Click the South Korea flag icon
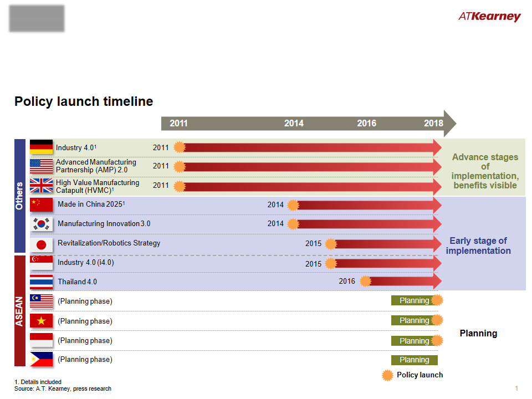The height and width of the screenshot is (399, 532). (x=41, y=224)
